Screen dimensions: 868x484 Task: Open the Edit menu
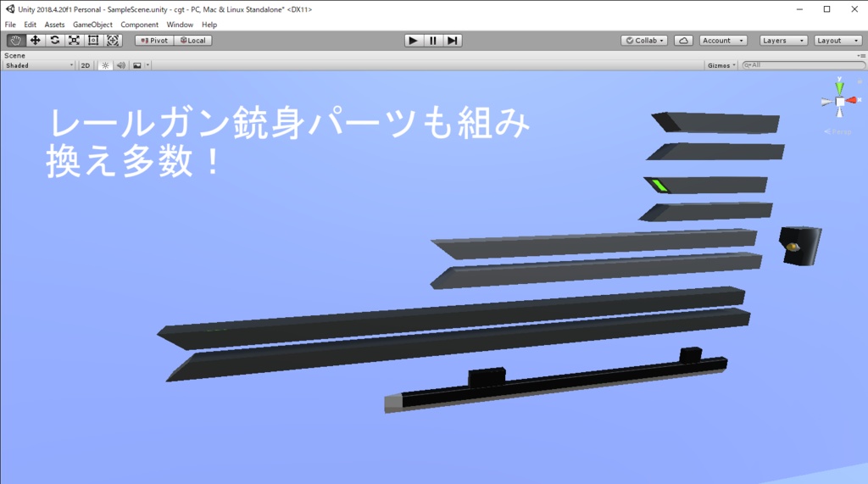[x=30, y=25]
